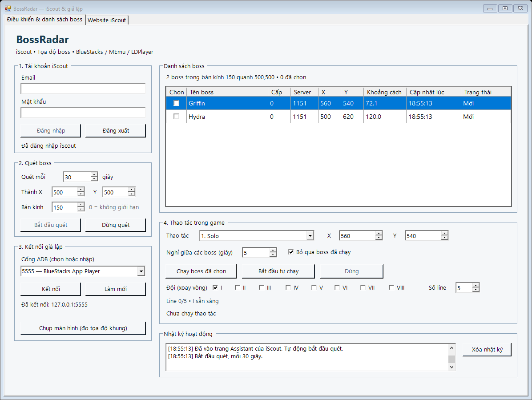
Task: Enable team IV checkbox
Action: tap(288, 287)
